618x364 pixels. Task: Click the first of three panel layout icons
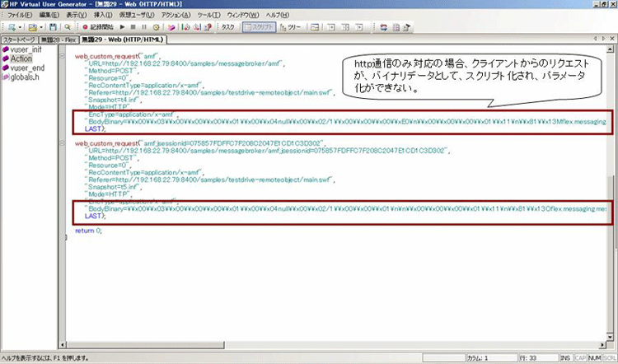tap(331, 27)
